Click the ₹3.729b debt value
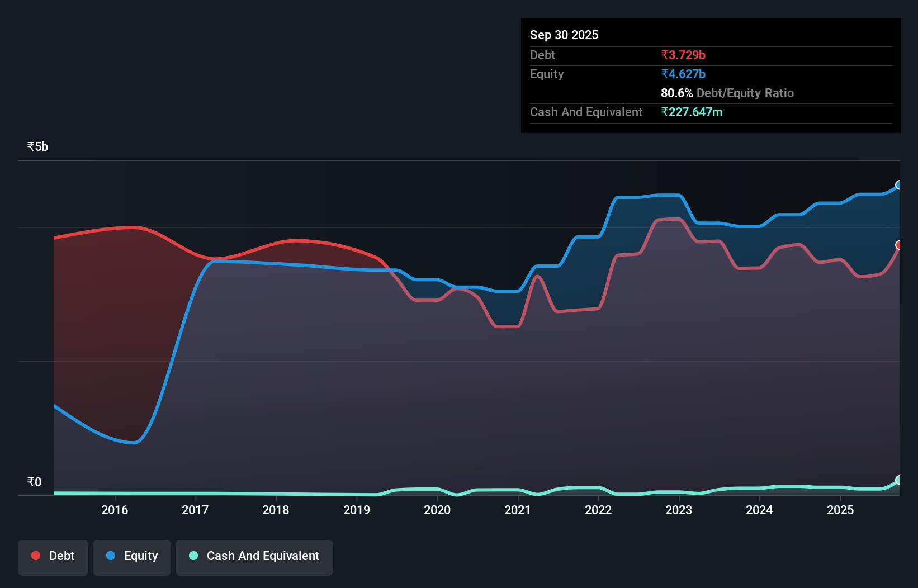 [683, 55]
